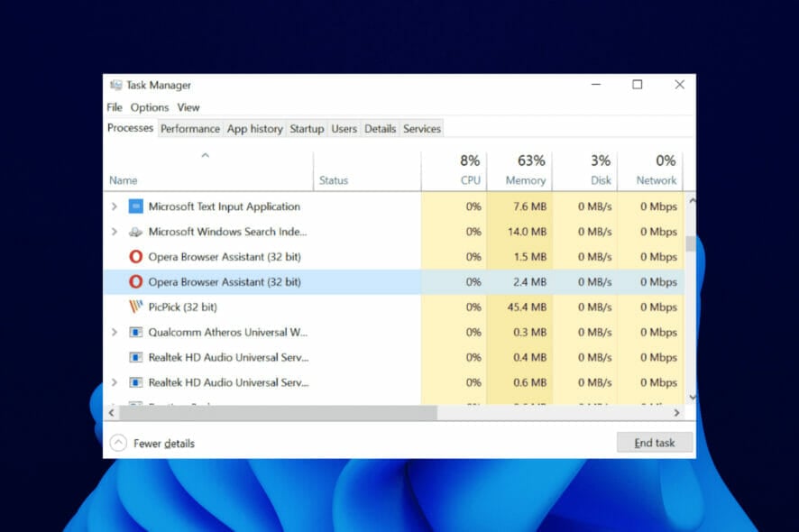Click the PicPick process icon

click(135, 307)
